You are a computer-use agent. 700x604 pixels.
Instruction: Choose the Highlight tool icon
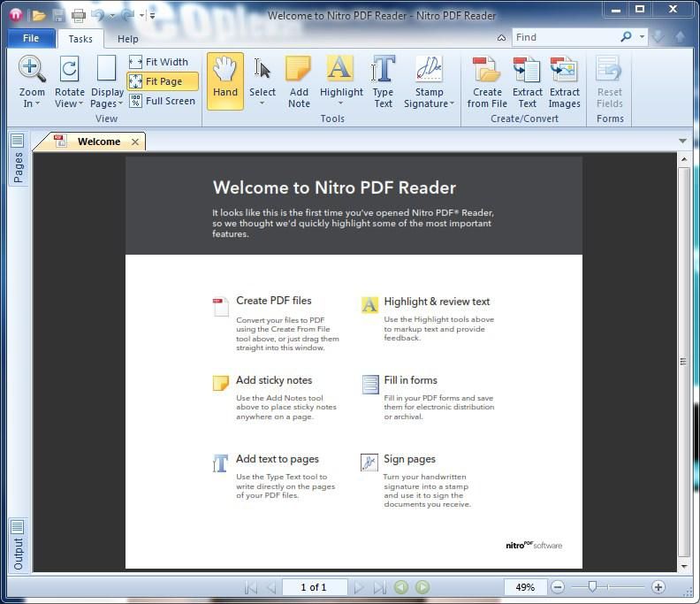pyautogui.click(x=340, y=68)
